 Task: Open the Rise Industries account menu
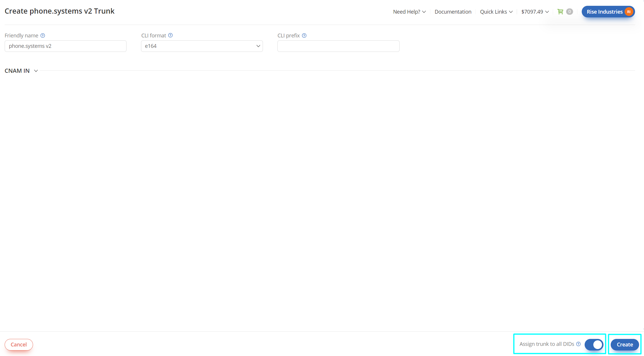click(608, 12)
